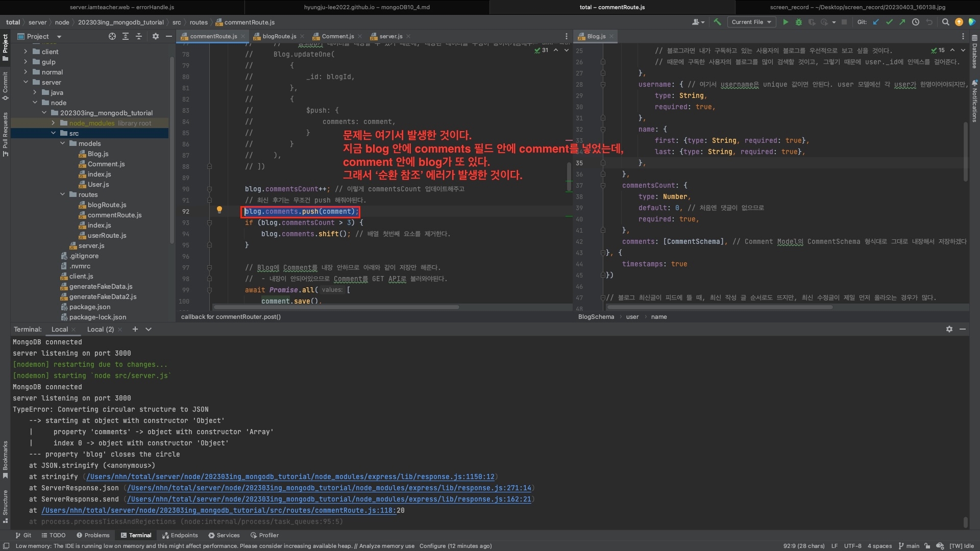Screen dimensions: 980x551
Task: Switch to the Local (2) terminal tab
Action: [x=100, y=329]
